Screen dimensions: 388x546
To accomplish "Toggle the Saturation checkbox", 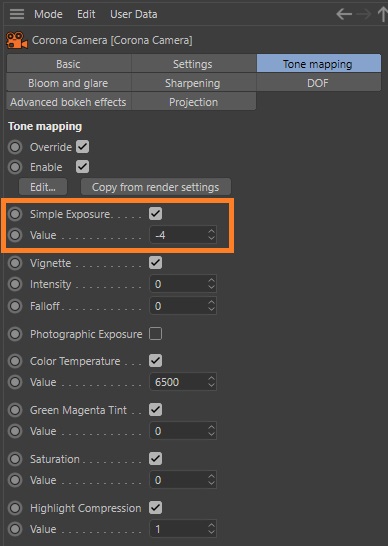I will (155, 459).
